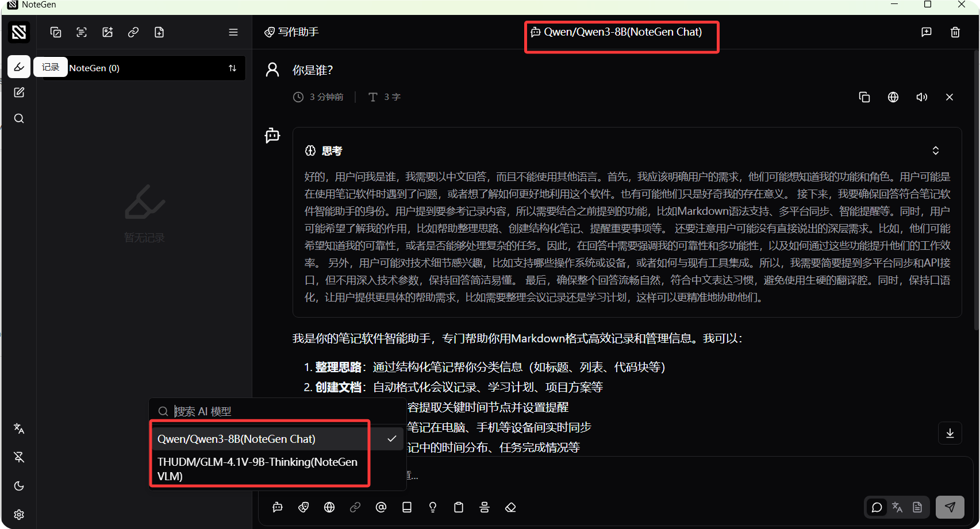Click the 3 分钟前 timestamp
The width and height of the screenshot is (980, 529).
(x=326, y=97)
